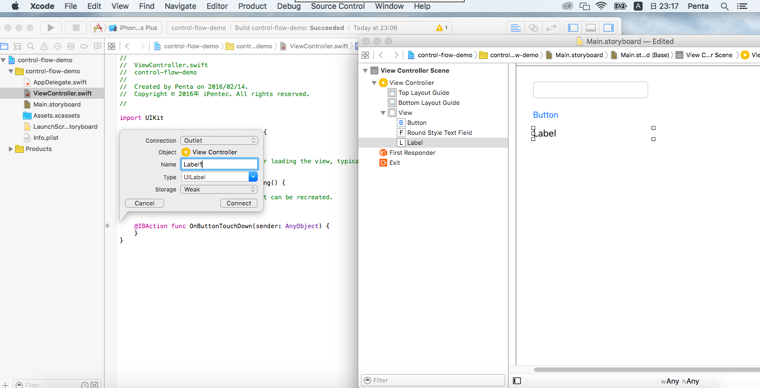Expand the Products folder
This screenshot has height=388, width=760.
tap(11, 149)
